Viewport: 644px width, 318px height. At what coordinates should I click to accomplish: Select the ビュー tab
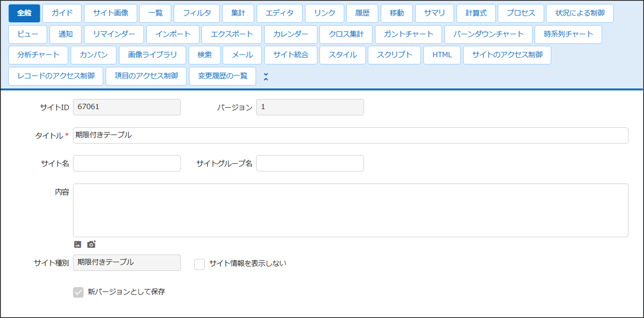28,34
